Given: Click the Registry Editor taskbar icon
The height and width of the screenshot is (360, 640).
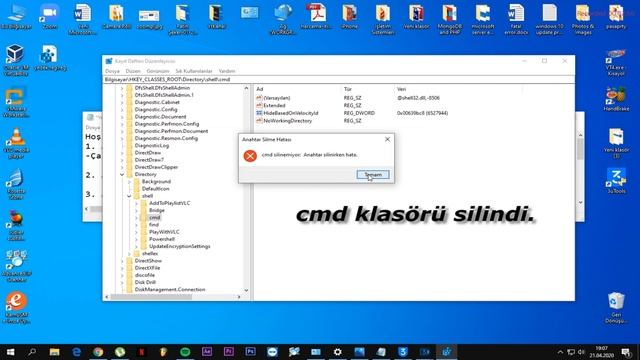Looking at the screenshot, I should [x=447, y=352].
